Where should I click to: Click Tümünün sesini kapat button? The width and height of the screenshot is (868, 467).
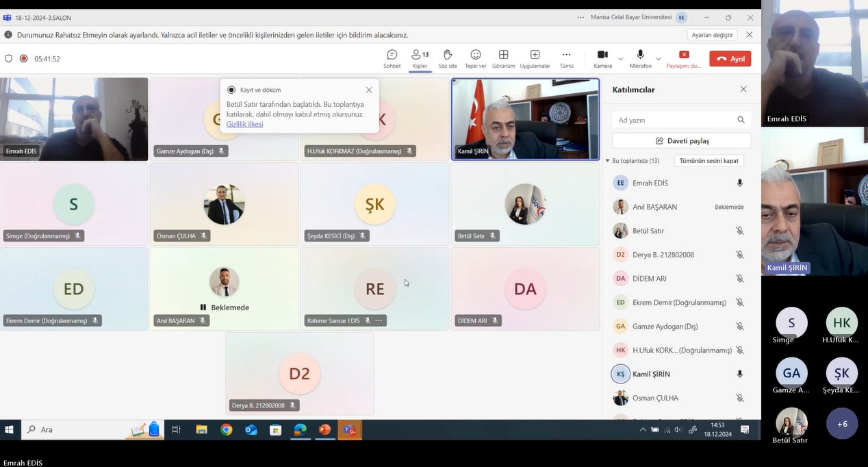[x=709, y=161]
